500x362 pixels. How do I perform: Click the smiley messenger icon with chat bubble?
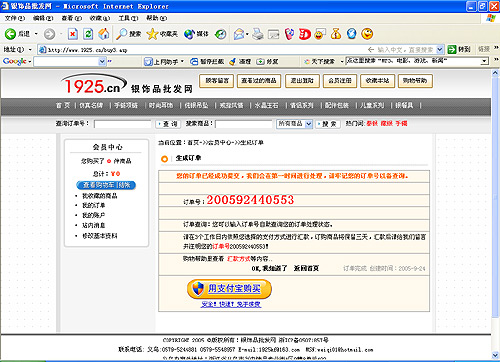[x=320, y=34]
